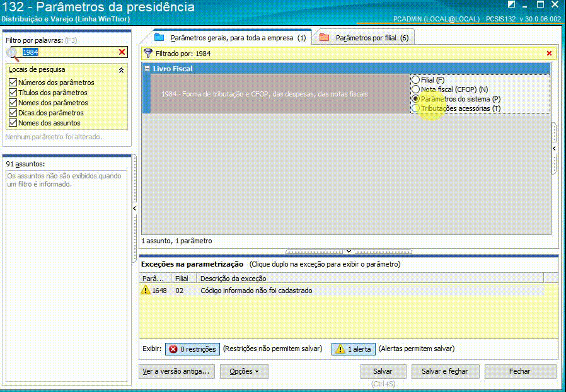Click the funnel icon beside 'Filtrado por: 1984'
The width and height of the screenshot is (566, 392).
[148, 54]
